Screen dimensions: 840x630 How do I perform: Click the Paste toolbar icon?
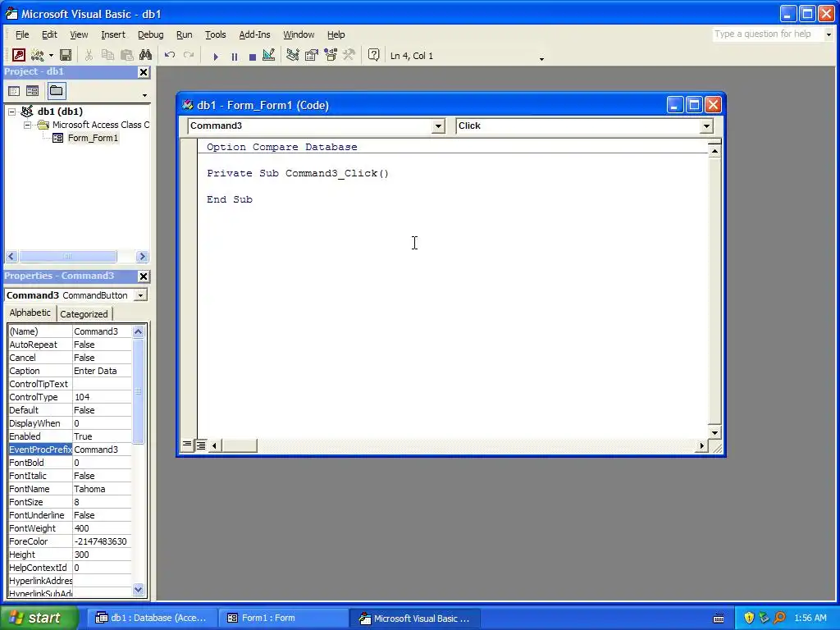(x=127, y=55)
